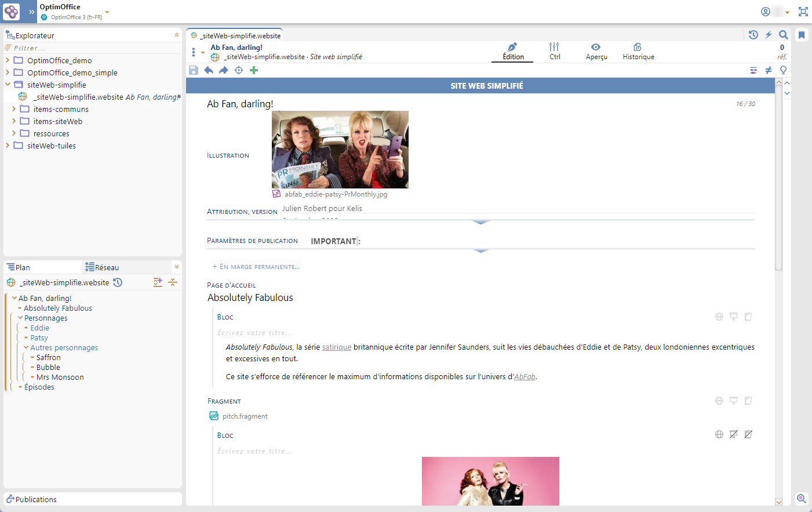This screenshot has height=512, width=812.
Task: Click the lightning bolt icon
Action: [x=769, y=35]
